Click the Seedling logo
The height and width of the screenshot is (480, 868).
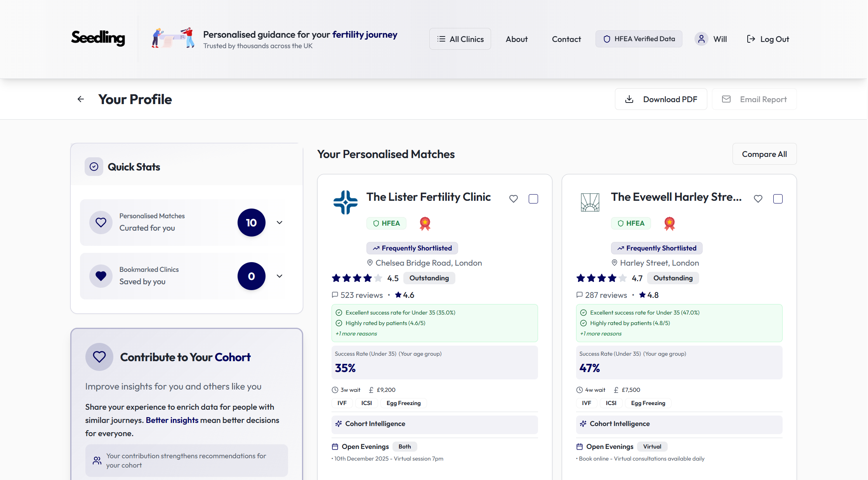tap(98, 38)
